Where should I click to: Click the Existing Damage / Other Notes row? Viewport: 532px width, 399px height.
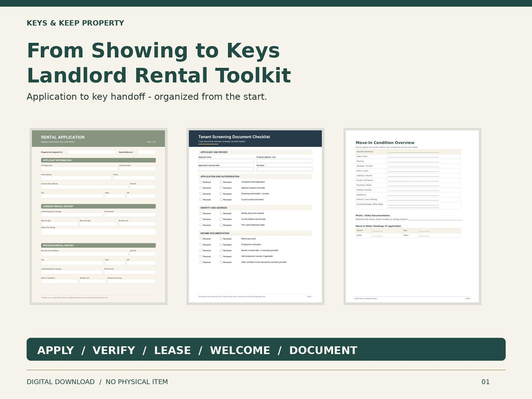click(x=408, y=206)
